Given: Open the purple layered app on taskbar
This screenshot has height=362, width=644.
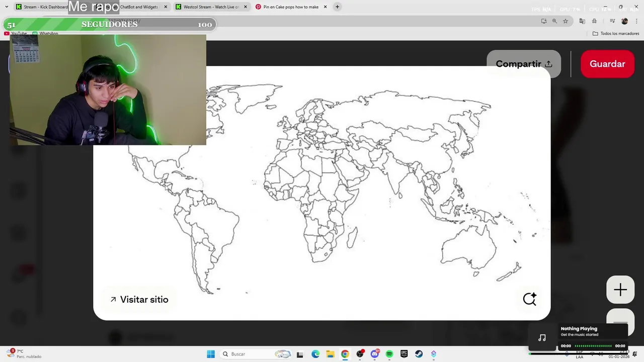Looking at the screenshot, I should coord(434,354).
